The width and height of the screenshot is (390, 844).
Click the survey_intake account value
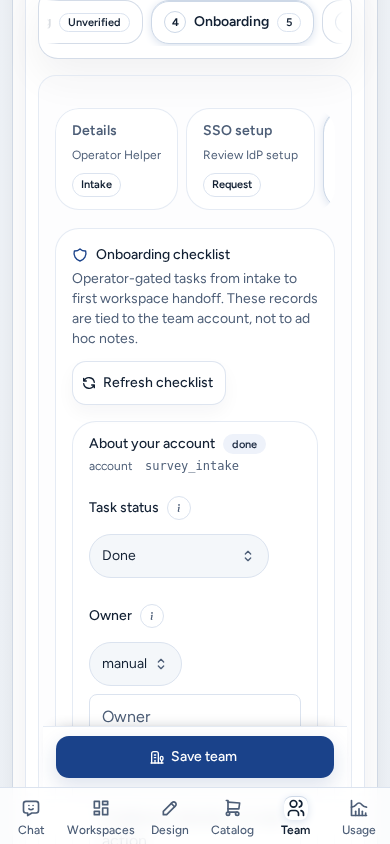[192, 466]
